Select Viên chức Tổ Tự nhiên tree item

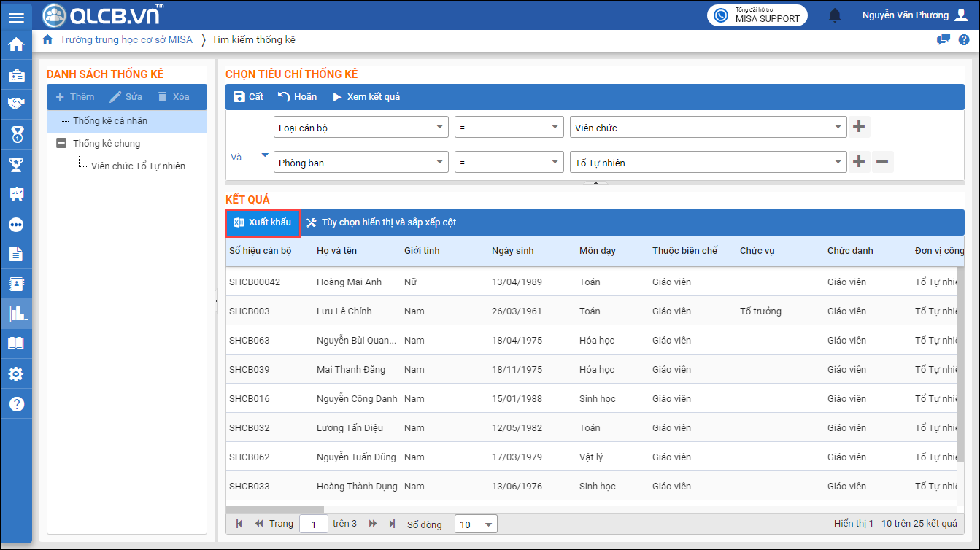[138, 166]
